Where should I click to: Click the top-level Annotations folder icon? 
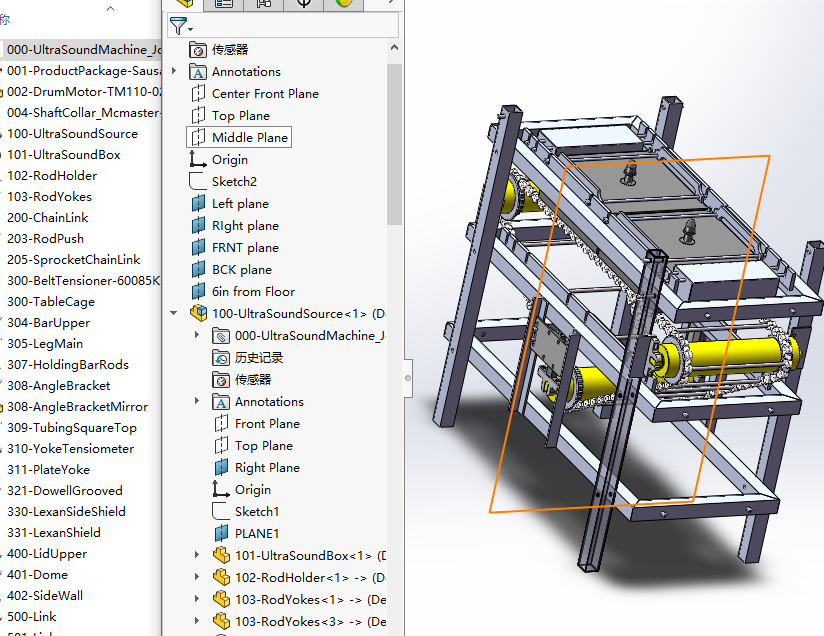[x=198, y=71]
